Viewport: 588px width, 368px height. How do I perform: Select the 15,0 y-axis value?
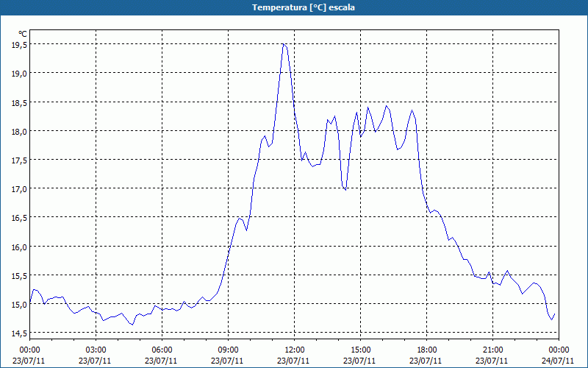point(20,305)
